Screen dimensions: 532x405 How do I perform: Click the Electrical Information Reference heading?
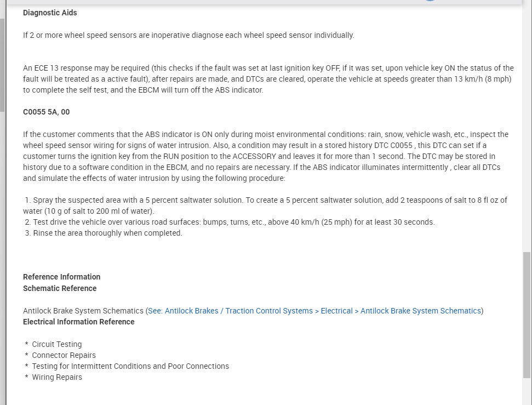point(78,322)
